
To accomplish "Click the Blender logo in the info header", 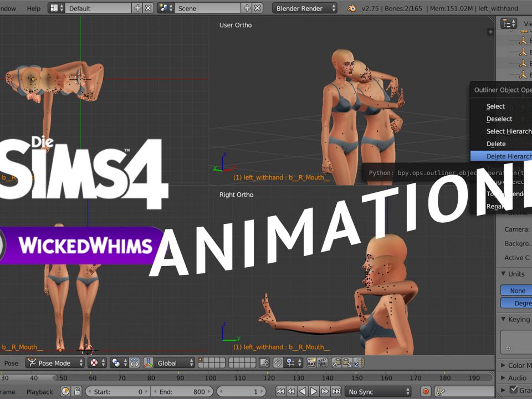I will pyautogui.click(x=351, y=8).
